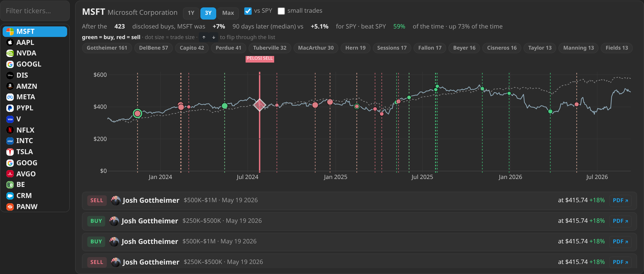Filter trades by Cisneros 16 chip

coord(502,48)
